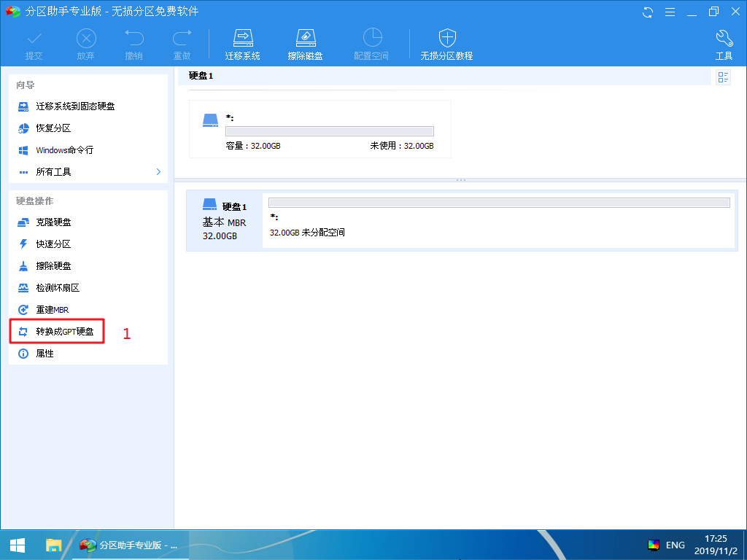Click 转换成GPT硬盘 option
747x560 pixels.
tap(64, 332)
